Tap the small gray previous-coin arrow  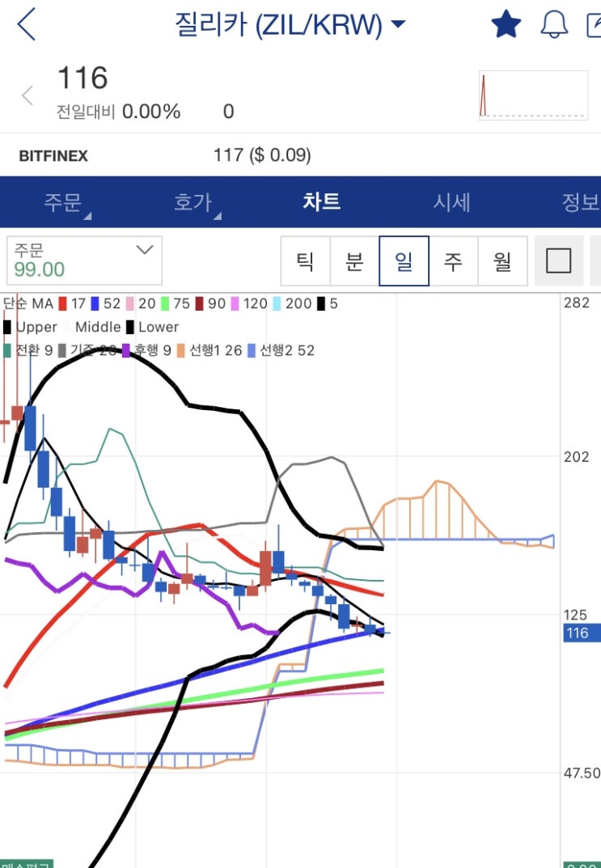pyautogui.click(x=28, y=95)
